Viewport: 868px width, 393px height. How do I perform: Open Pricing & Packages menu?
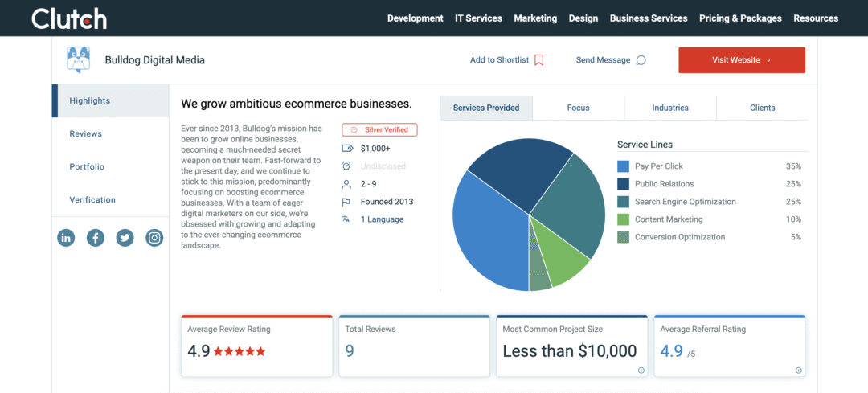[x=741, y=18]
